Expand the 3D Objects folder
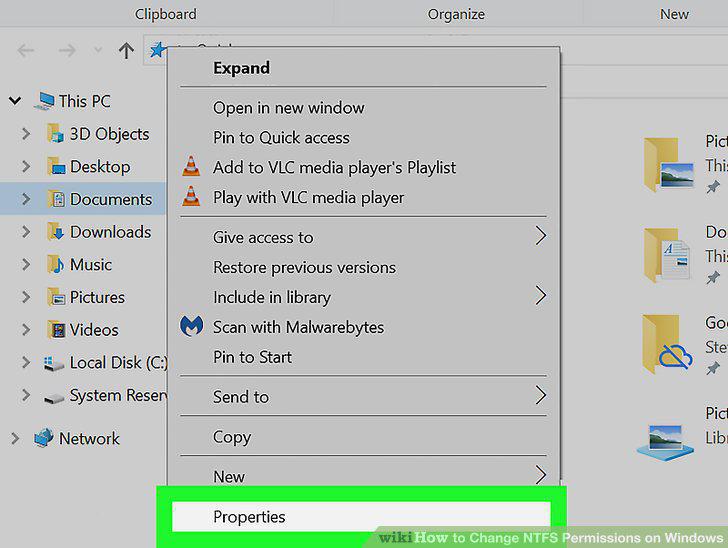The width and height of the screenshot is (728, 548). [26, 134]
